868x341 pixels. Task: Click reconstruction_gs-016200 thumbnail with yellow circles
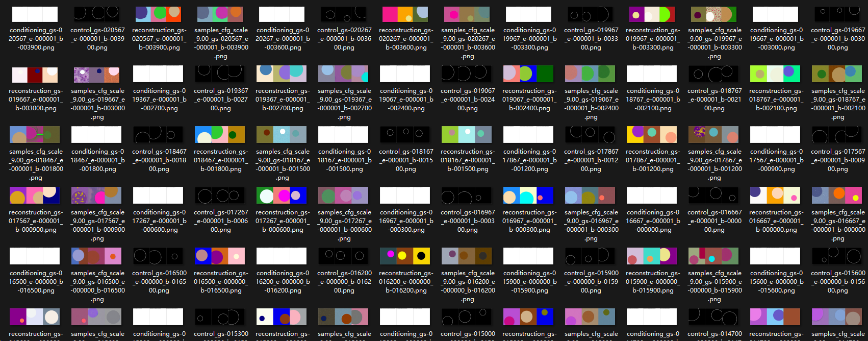coord(405,256)
